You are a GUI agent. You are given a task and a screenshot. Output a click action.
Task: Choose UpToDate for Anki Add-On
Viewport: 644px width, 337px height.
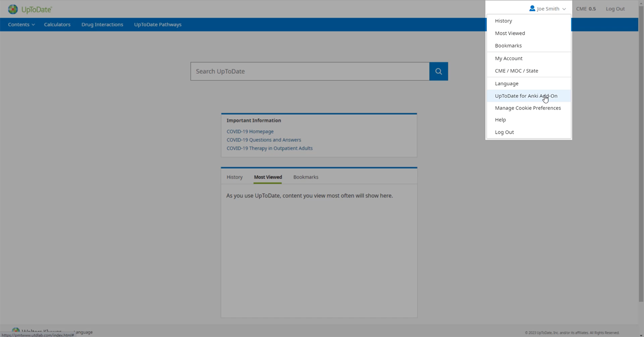coord(526,96)
